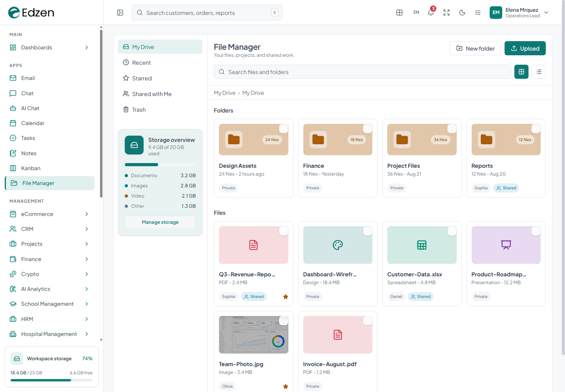Viewport: 565px width, 392px height.
Task: Select the EN language button
Action: tap(416, 13)
